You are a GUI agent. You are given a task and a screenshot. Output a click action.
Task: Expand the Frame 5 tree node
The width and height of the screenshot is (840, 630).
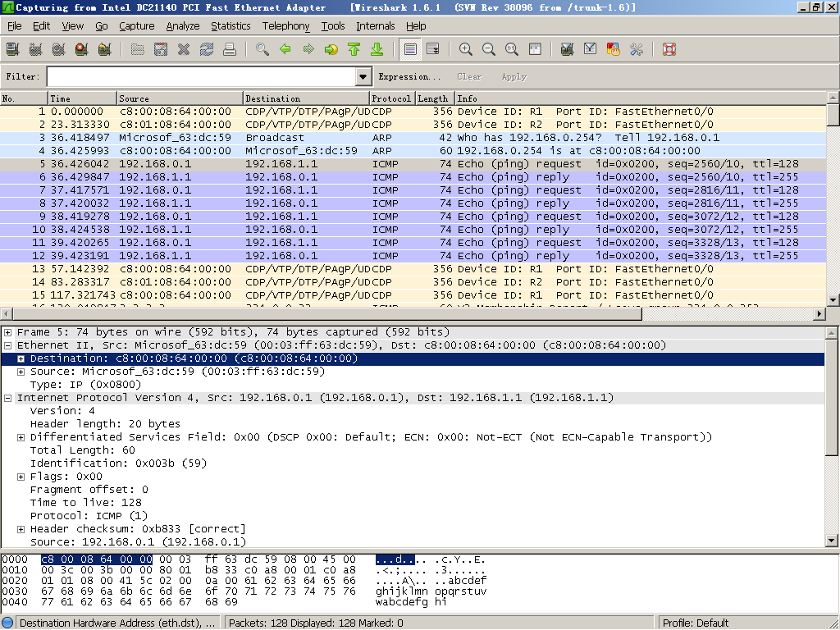coord(8,332)
